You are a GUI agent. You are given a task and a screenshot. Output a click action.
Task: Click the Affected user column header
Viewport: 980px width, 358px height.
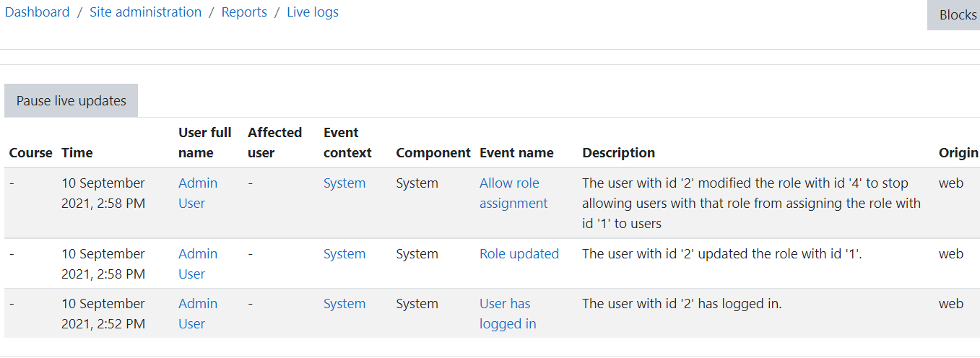(x=275, y=143)
